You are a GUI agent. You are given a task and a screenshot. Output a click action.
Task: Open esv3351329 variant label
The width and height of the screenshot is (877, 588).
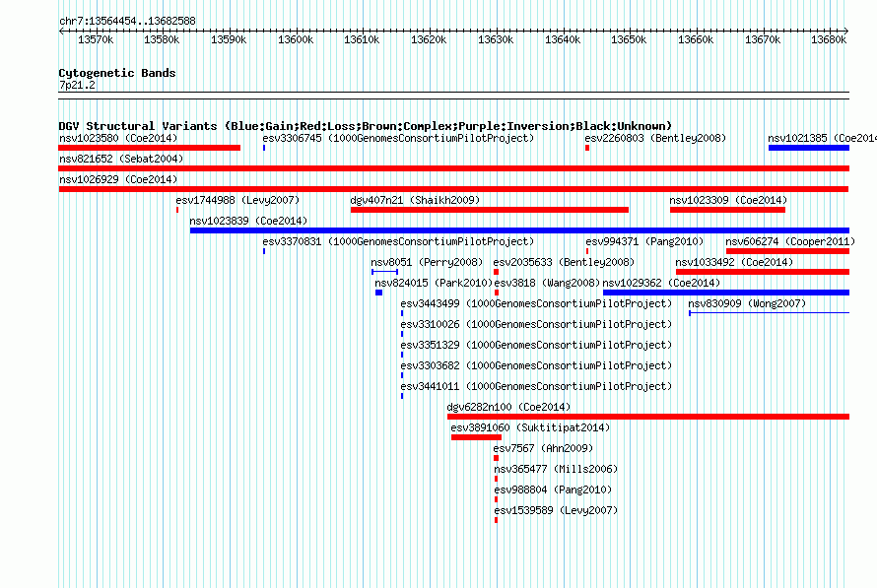pyautogui.click(x=536, y=345)
